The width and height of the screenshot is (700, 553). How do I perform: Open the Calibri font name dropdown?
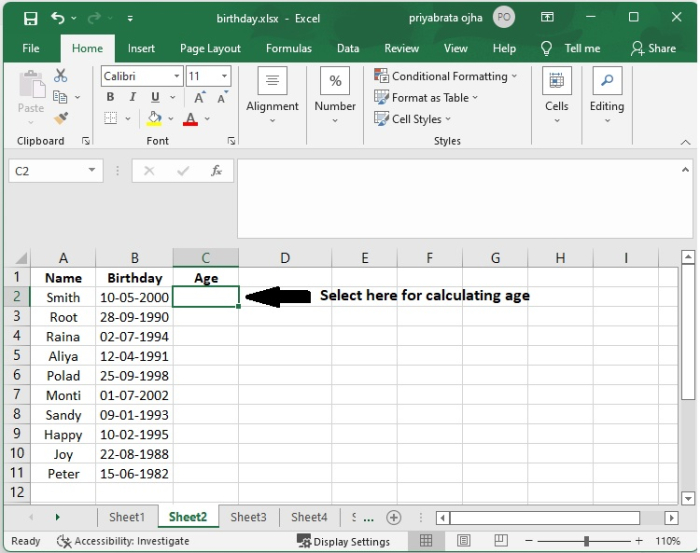pos(141,76)
